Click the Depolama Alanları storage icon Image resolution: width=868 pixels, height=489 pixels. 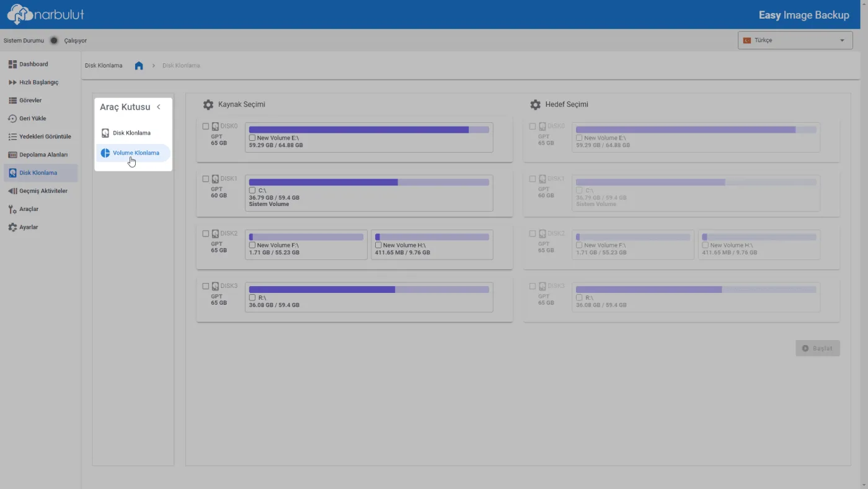pos(12,155)
